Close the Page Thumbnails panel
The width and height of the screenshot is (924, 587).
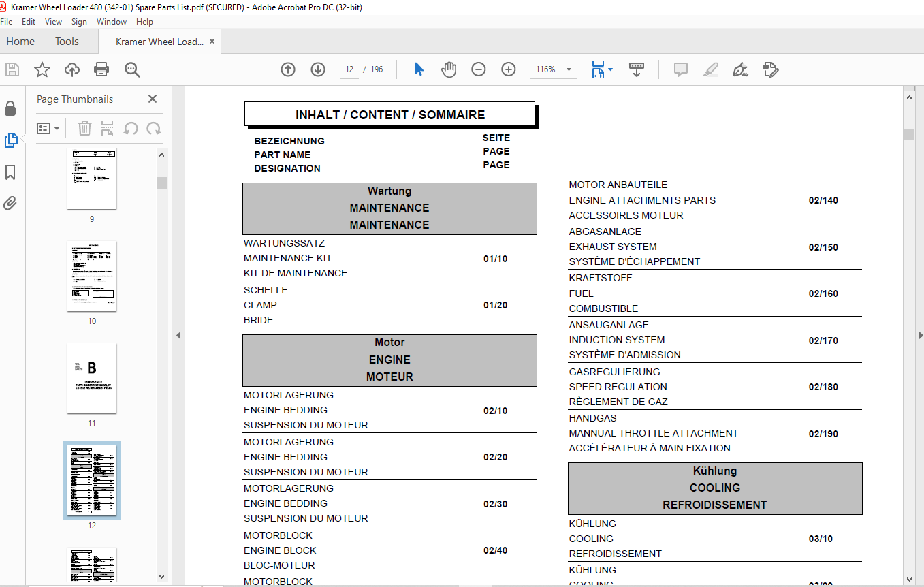click(x=153, y=99)
